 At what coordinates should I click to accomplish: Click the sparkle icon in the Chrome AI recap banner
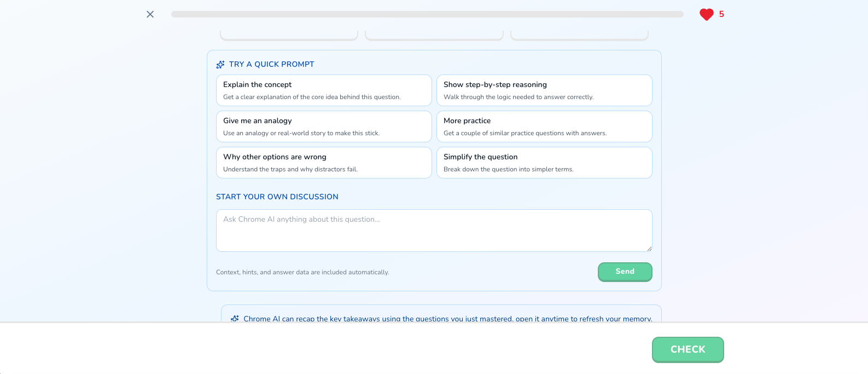point(235,318)
